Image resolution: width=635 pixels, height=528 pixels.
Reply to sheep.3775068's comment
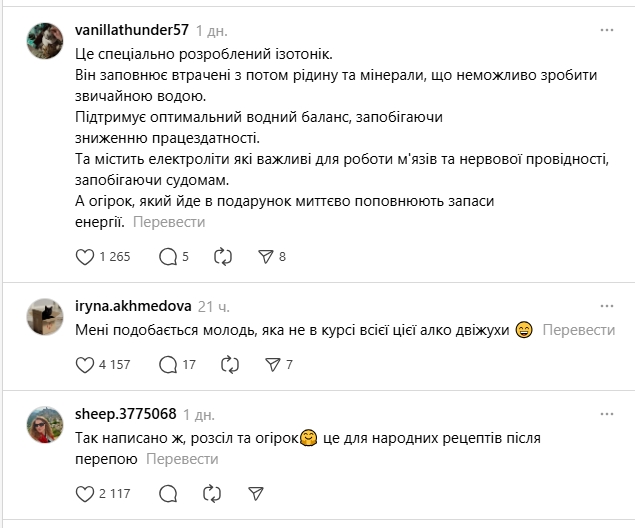[169, 493]
